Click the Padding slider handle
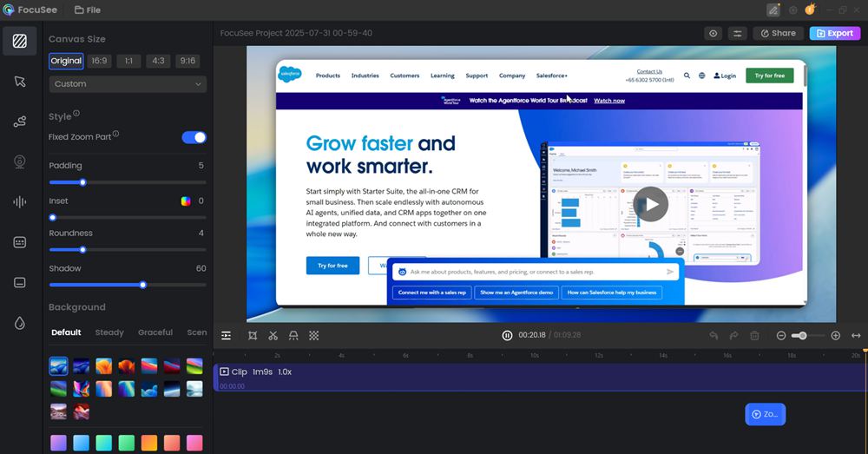 tap(83, 182)
